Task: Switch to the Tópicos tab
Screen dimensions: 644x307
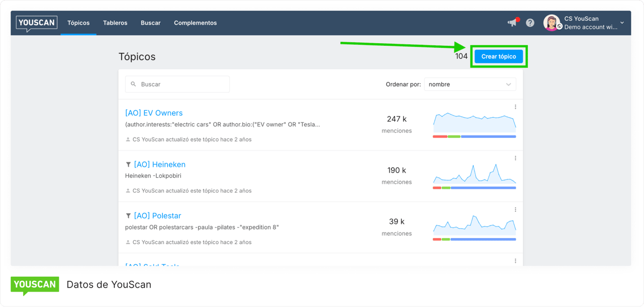Action: point(78,23)
